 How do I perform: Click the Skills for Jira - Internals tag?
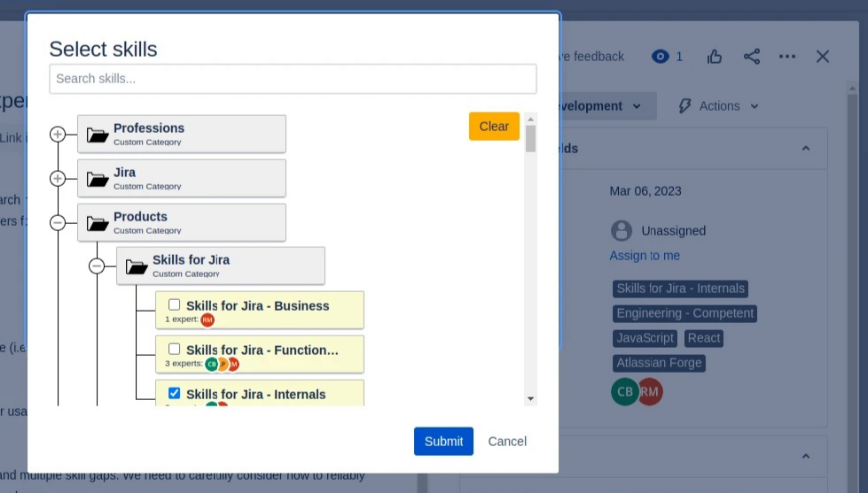point(680,289)
